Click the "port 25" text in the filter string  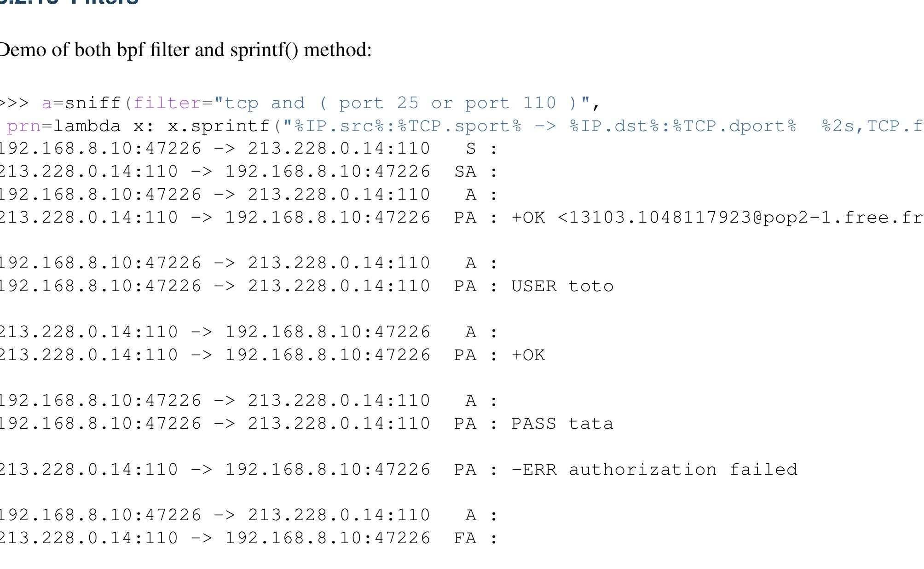378,103
